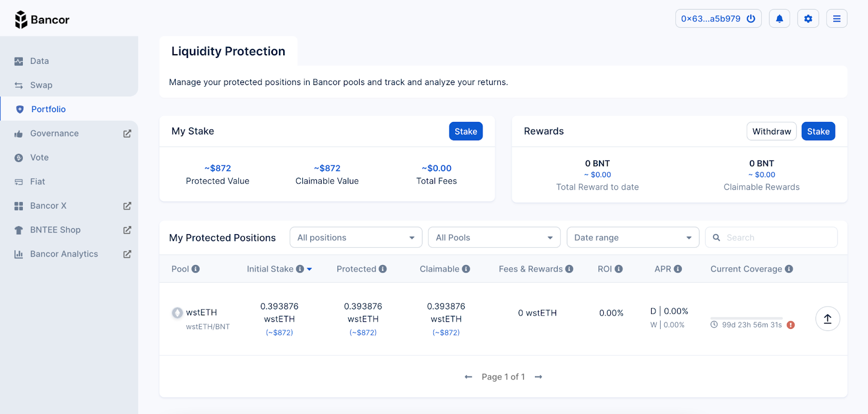Select the Liquidity Protection tab
This screenshot has width=868, height=414.
tap(228, 51)
